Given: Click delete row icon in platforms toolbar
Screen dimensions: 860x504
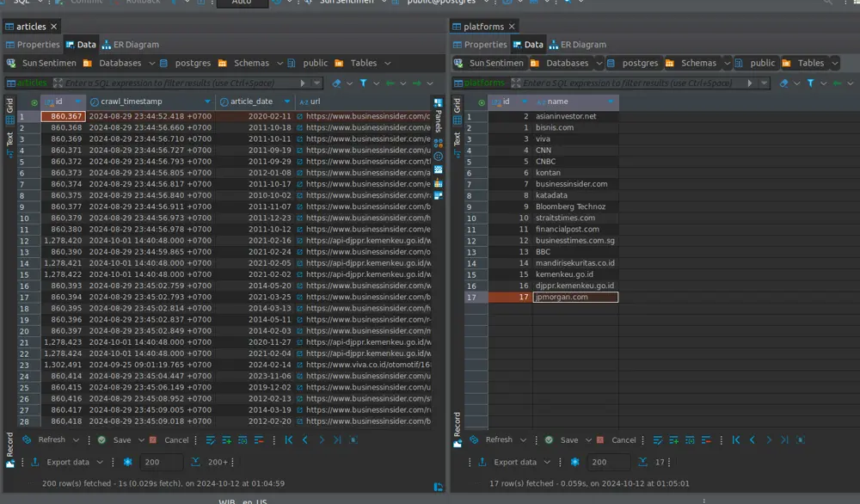Looking at the screenshot, I should coord(706,439).
